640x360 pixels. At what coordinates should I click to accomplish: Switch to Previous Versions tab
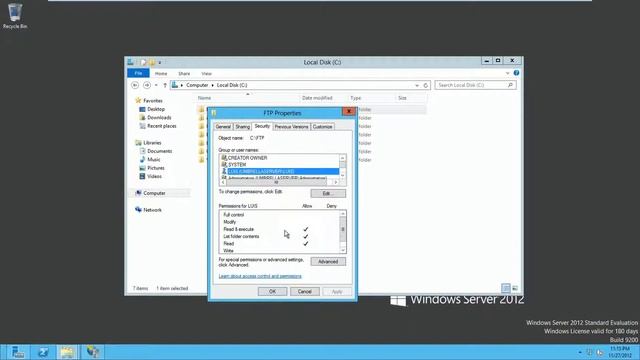pyautogui.click(x=291, y=127)
